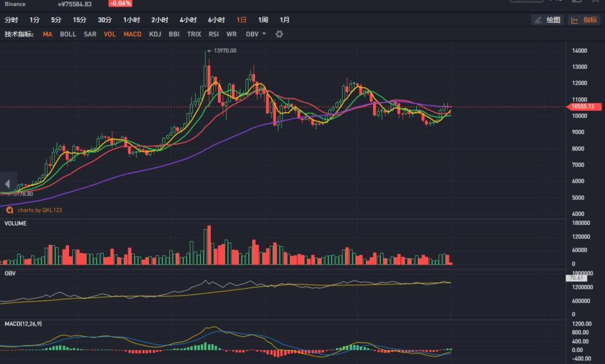This screenshot has width=605, height=364.
Task: Switch to 1周 weekly timeframe
Action: [x=263, y=20]
